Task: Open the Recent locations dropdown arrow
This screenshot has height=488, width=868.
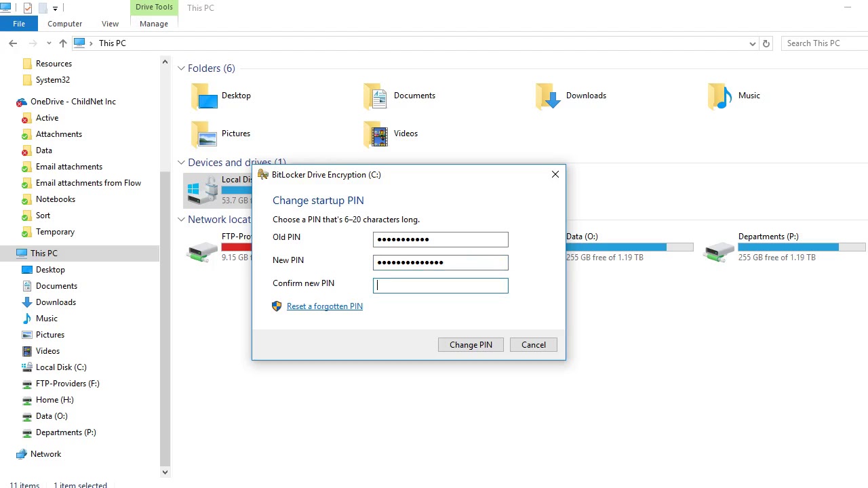Action: coord(49,43)
